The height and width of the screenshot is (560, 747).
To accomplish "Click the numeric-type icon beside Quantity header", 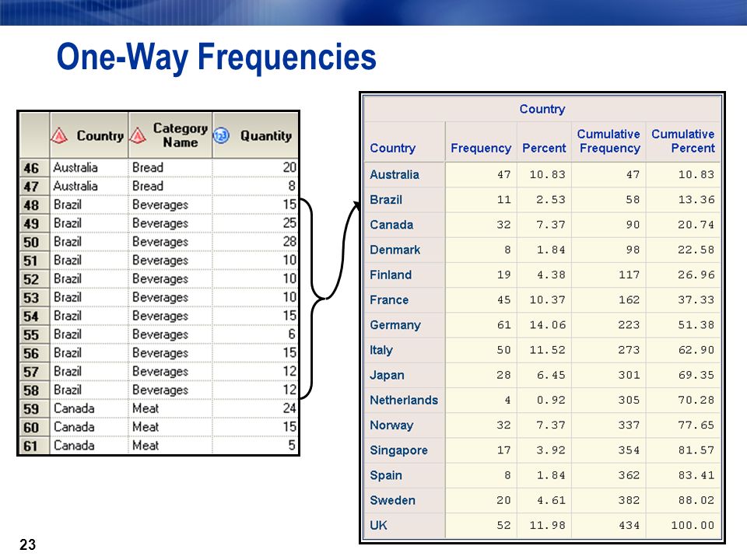I will pyautogui.click(x=221, y=135).
